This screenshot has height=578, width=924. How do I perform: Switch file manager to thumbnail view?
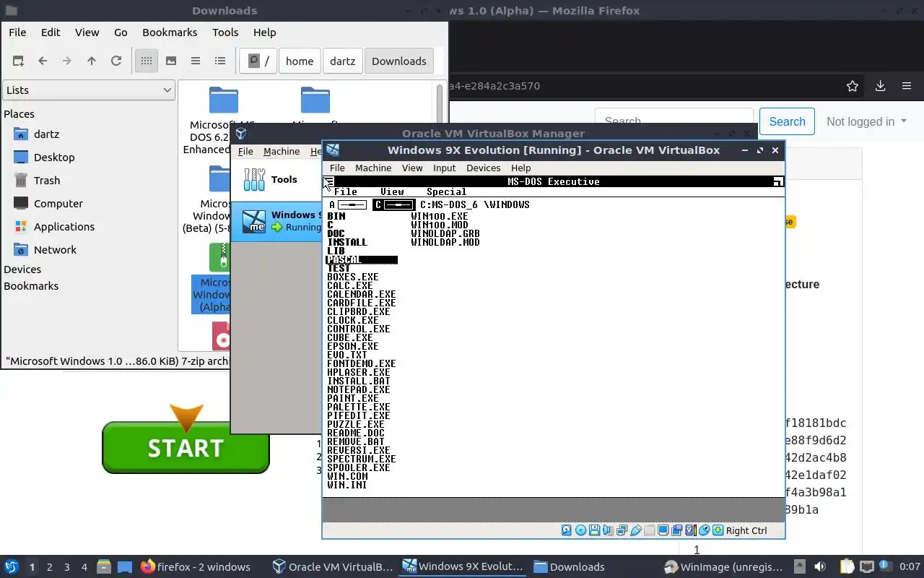tap(171, 61)
